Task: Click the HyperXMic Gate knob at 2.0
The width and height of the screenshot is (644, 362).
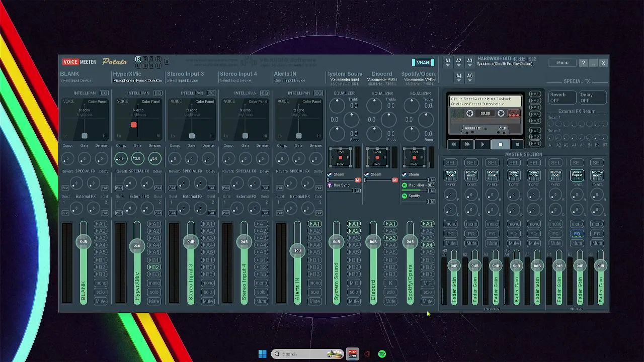Action: coord(137,158)
